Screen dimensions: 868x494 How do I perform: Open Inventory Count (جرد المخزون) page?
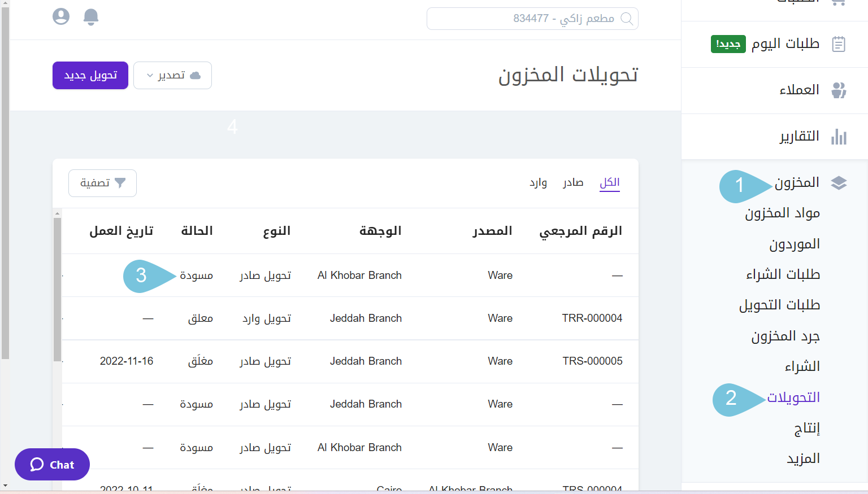[x=785, y=336]
